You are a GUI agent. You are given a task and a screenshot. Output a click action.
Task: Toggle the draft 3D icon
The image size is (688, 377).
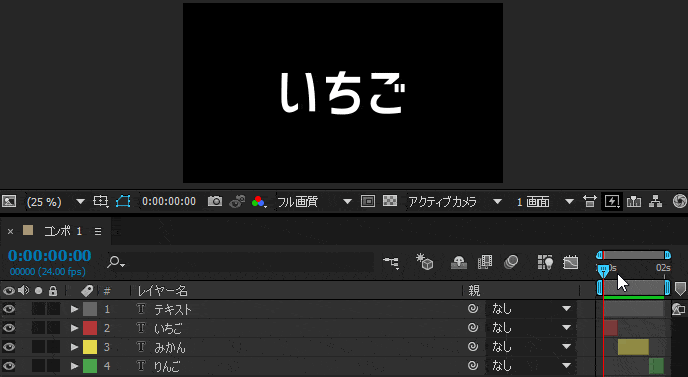click(425, 262)
